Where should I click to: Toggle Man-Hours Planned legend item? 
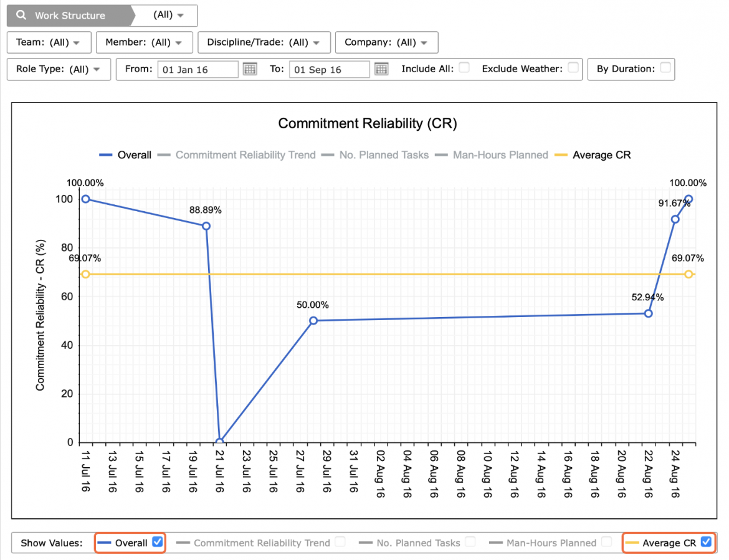pyautogui.click(x=492, y=155)
